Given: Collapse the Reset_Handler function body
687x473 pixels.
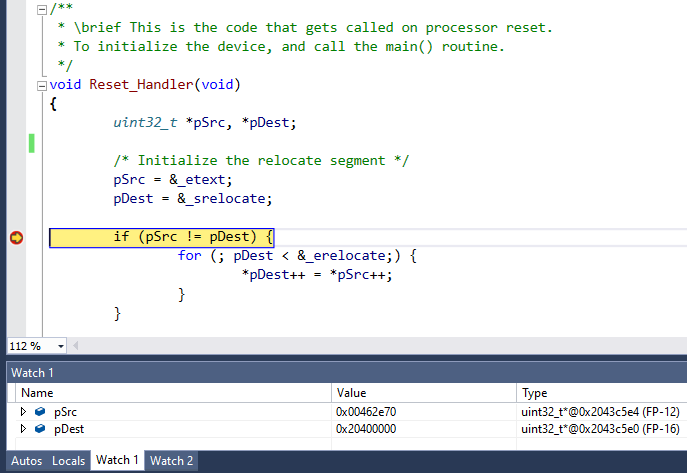Looking at the screenshot, I should tap(40, 84).
